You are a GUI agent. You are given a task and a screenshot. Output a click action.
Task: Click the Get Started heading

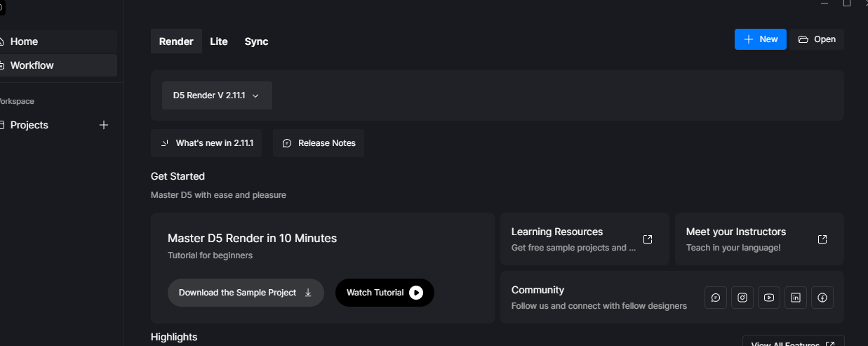coord(178,176)
